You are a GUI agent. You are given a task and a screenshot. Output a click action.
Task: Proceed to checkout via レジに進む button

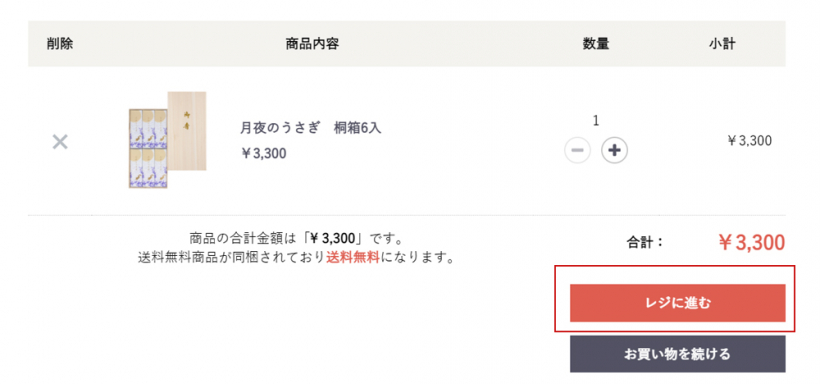pos(677,303)
